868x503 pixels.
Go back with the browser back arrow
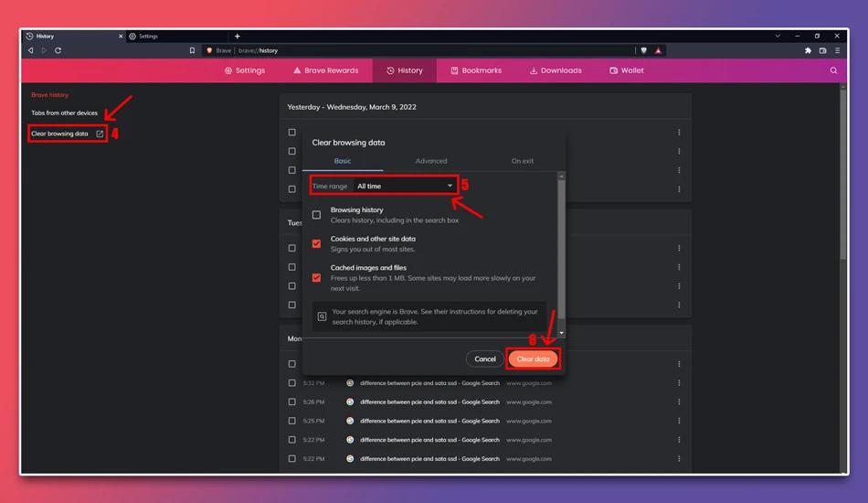[x=30, y=50]
